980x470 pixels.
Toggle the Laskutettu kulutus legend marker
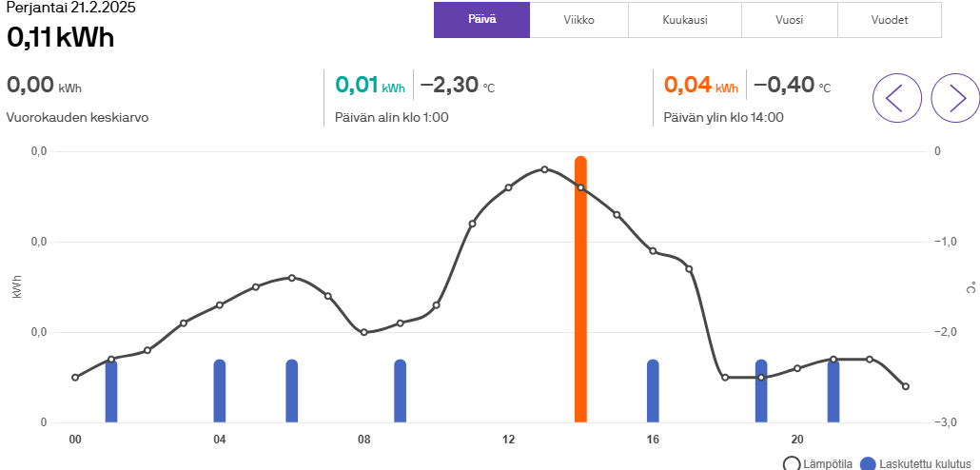click(868, 464)
